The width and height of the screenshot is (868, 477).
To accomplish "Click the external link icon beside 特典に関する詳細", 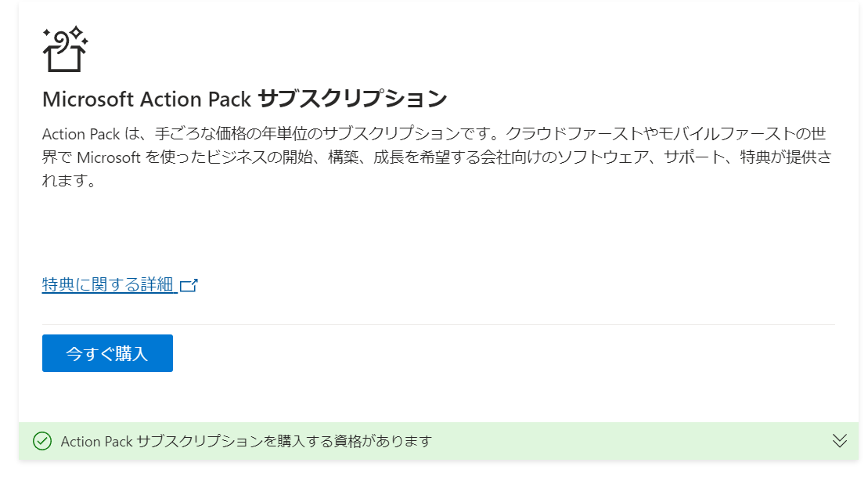I will pyautogui.click(x=191, y=285).
